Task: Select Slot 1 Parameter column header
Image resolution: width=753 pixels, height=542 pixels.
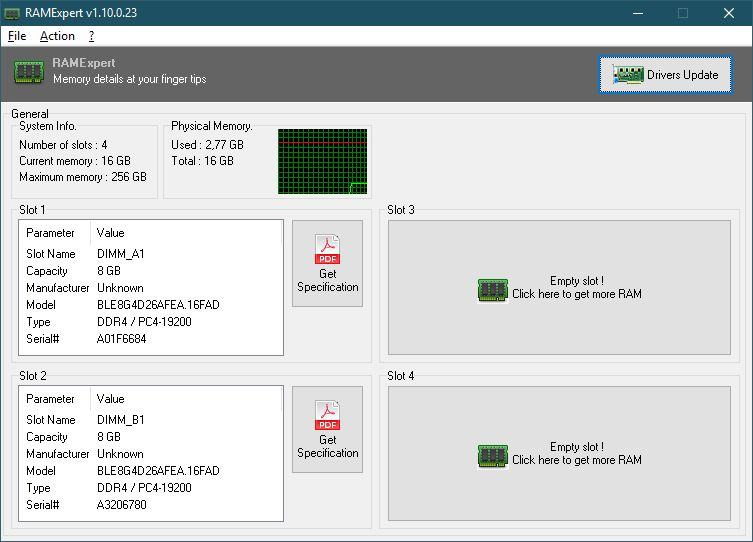Action: (x=50, y=233)
